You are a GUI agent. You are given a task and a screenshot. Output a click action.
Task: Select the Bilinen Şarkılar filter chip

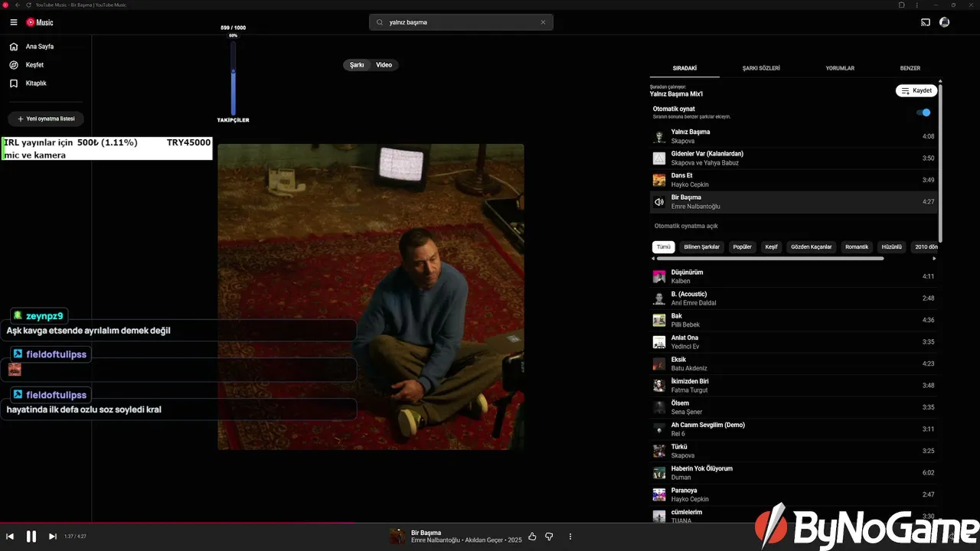(x=701, y=247)
